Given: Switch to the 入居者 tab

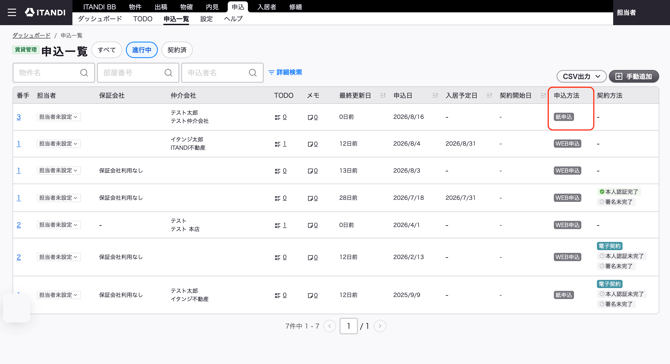Looking at the screenshot, I should coord(267,7).
